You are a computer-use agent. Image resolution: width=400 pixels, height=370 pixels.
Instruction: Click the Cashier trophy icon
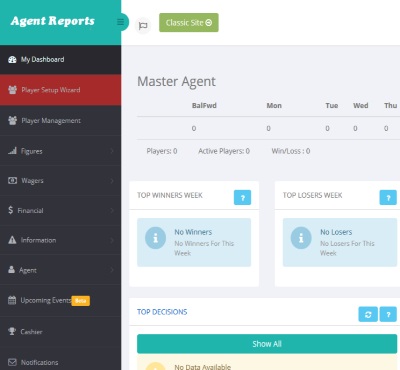12,331
